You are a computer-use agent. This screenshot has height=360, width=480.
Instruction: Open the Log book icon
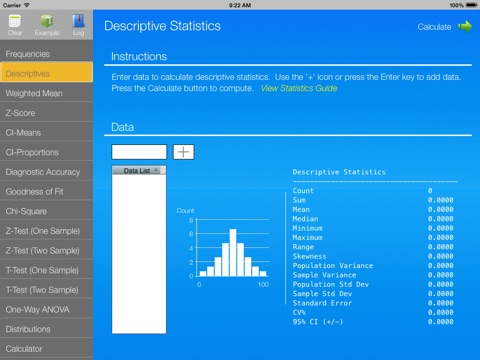point(78,21)
